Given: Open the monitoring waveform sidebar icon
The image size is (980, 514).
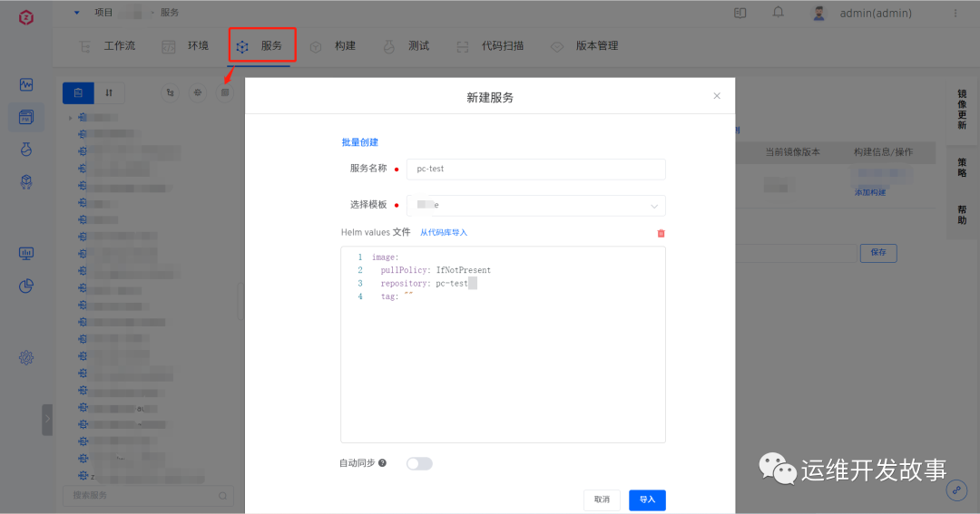Looking at the screenshot, I should pos(26,84).
